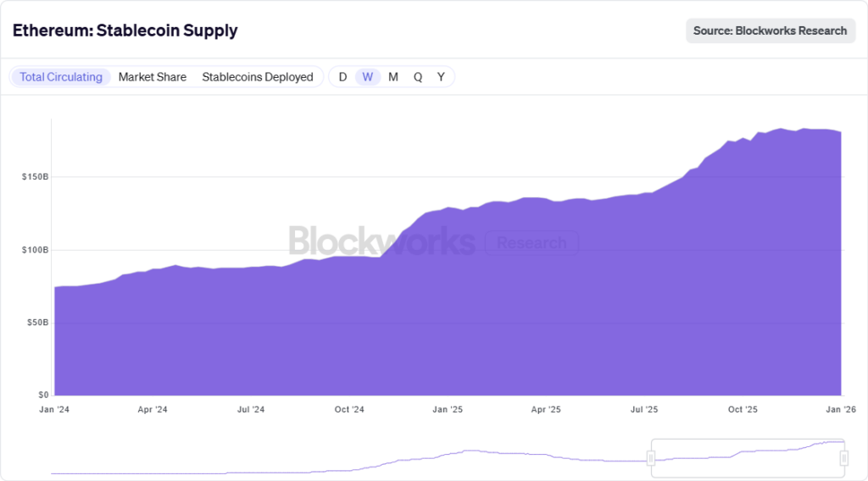Click the Oct '24 x-axis label

[348, 410]
